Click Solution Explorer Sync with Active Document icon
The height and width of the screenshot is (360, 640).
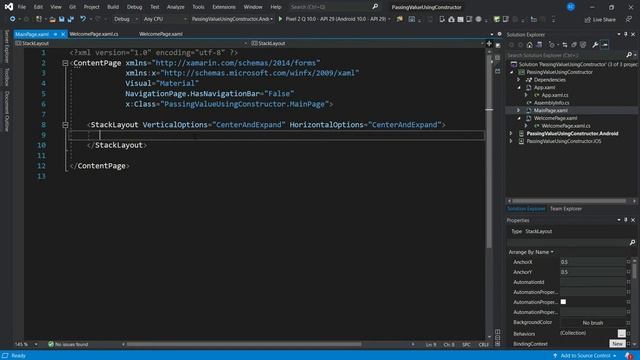coord(564,45)
